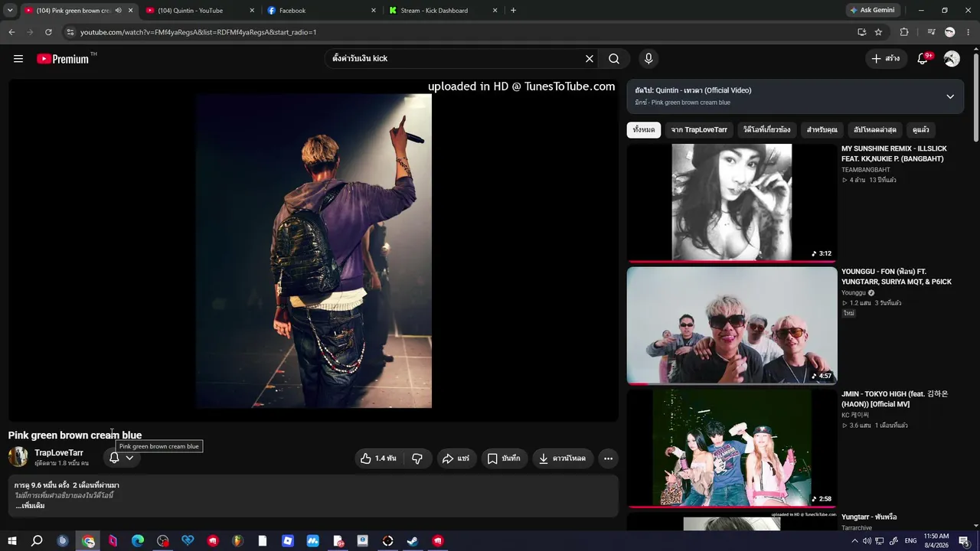Select อัปโหลดล่าสุด filter chip
The height and width of the screenshot is (551, 980).
pos(875,130)
